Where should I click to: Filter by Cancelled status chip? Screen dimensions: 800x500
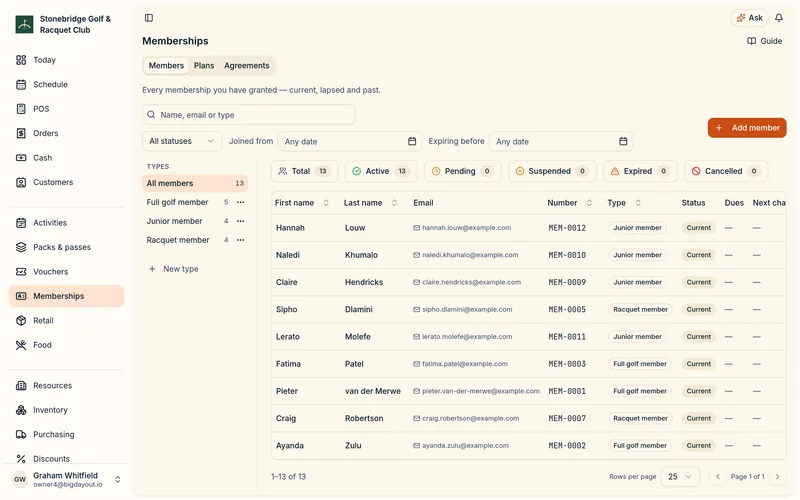coord(726,171)
